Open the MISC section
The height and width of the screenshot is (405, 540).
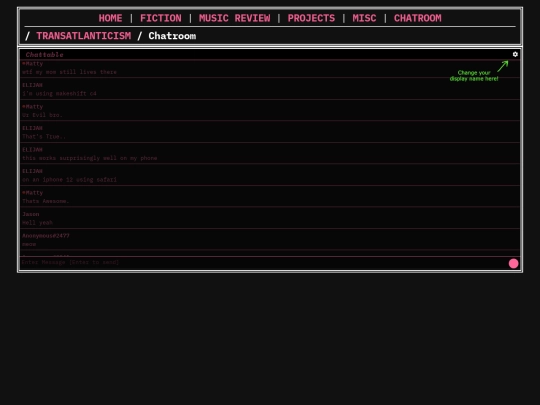pos(364,18)
